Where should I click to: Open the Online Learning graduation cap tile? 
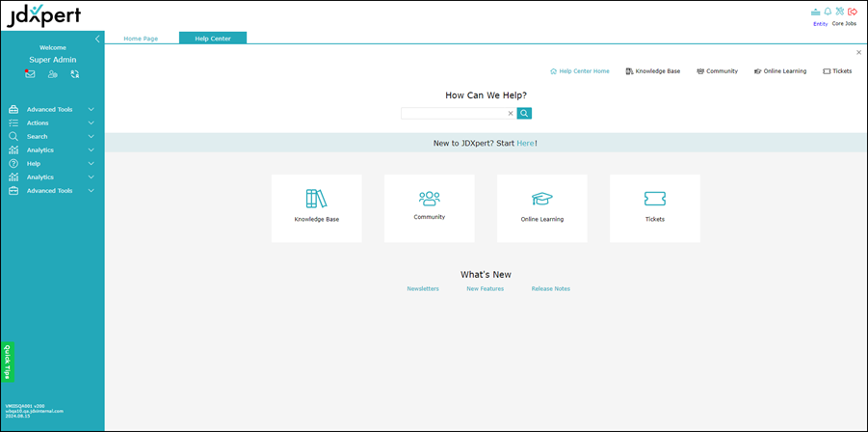[x=541, y=207]
